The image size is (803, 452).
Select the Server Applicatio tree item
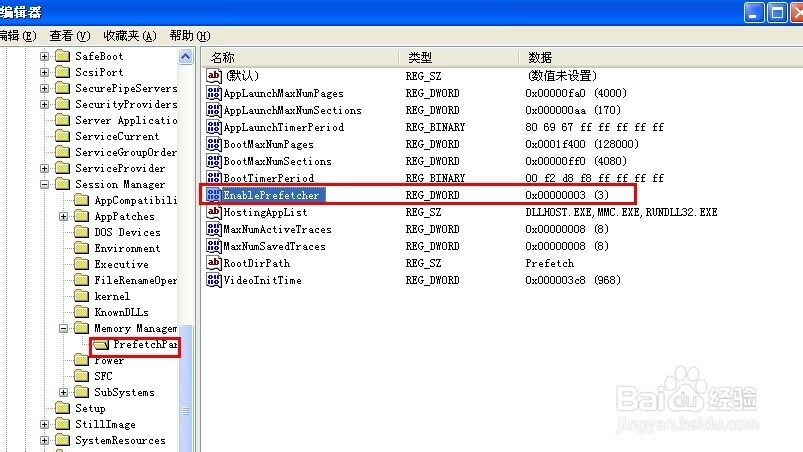tap(126, 120)
